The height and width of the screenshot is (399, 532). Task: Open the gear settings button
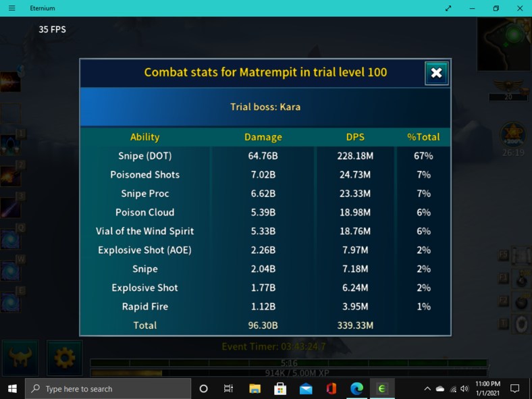64,358
